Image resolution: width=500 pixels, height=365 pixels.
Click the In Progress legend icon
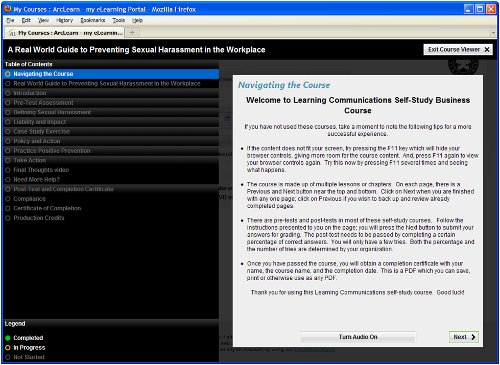click(x=8, y=348)
